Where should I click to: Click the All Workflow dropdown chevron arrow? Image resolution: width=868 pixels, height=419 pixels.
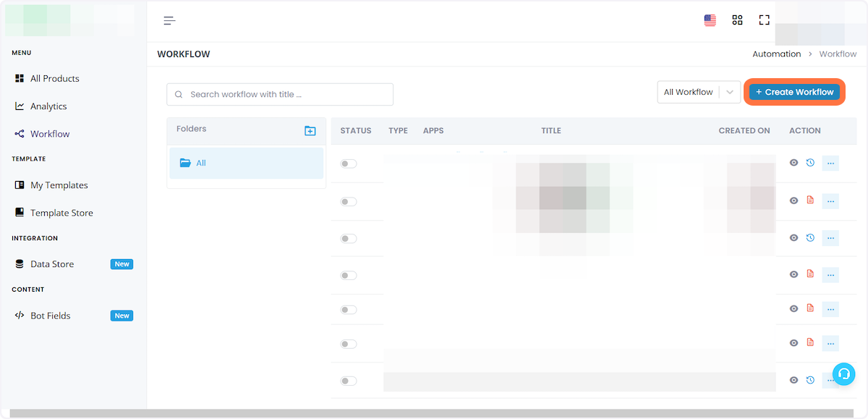(730, 92)
